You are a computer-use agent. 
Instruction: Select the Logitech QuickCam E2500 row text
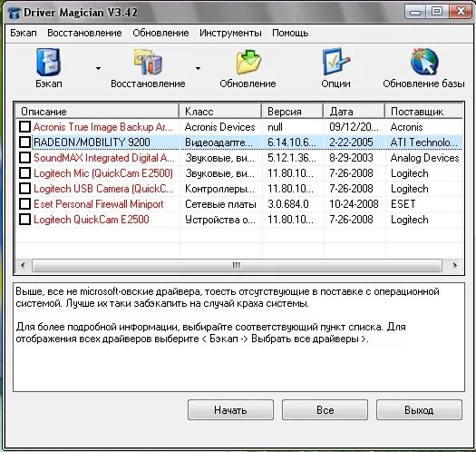pyautogui.click(x=92, y=220)
